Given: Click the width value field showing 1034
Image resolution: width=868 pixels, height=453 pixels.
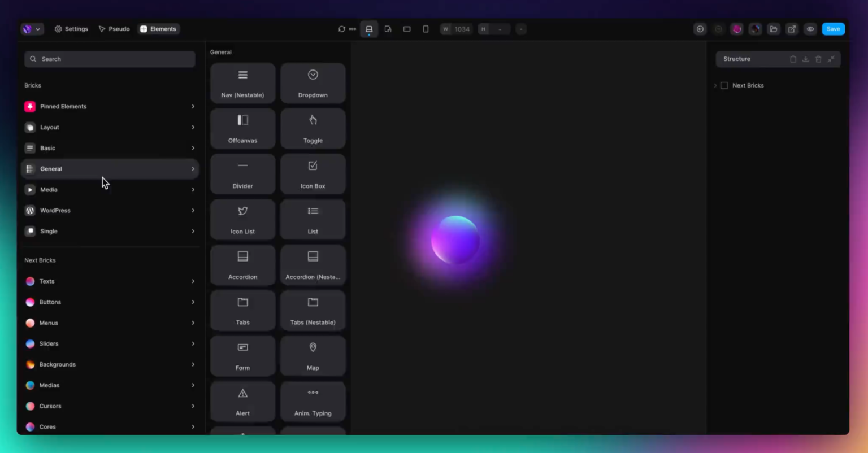Looking at the screenshot, I should tap(456, 29).
